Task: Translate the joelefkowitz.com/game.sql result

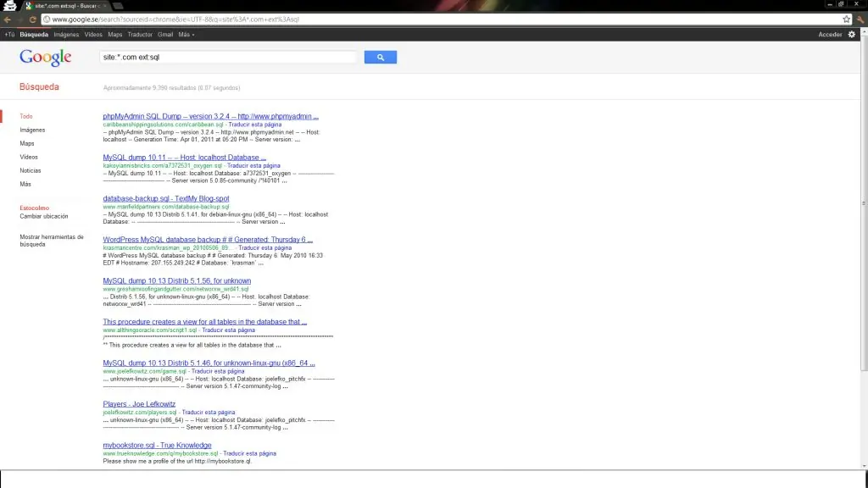Action: pyautogui.click(x=218, y=371)
